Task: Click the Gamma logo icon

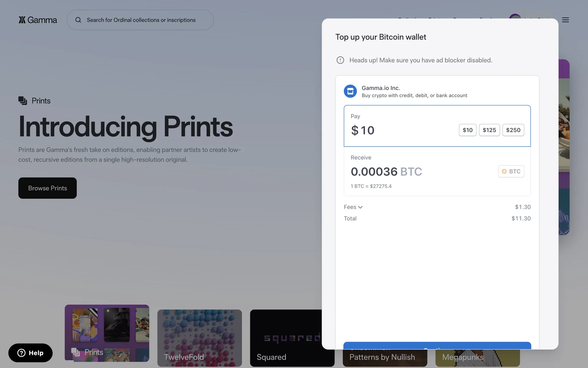Action: [x=22, y=20]
